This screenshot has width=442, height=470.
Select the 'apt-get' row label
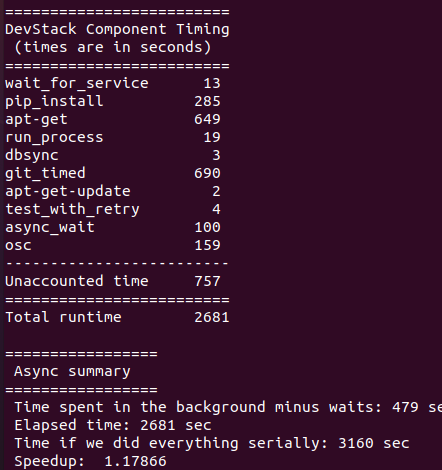(36, 119)
